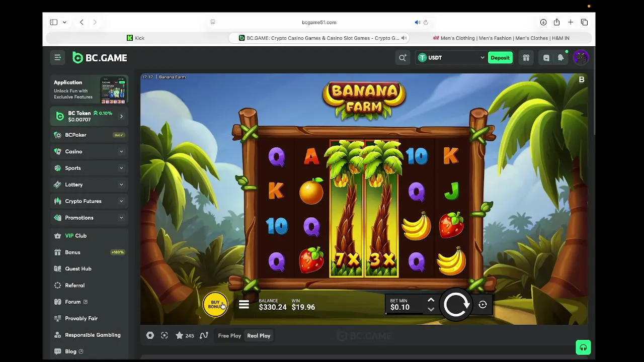Open BCPoker from sidebar
Image resolution: width=644 pixels, height=362 pixels.
[x=89, y=135]
